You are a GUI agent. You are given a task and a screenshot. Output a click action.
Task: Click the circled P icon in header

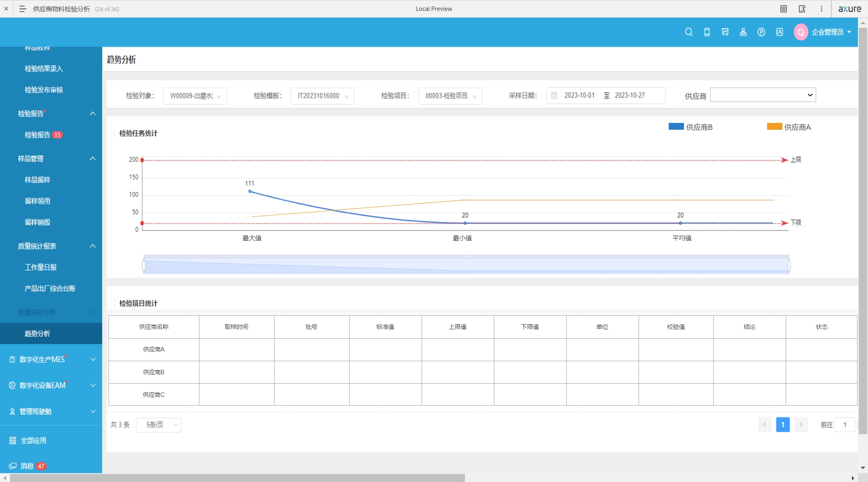tap(761, 32)
